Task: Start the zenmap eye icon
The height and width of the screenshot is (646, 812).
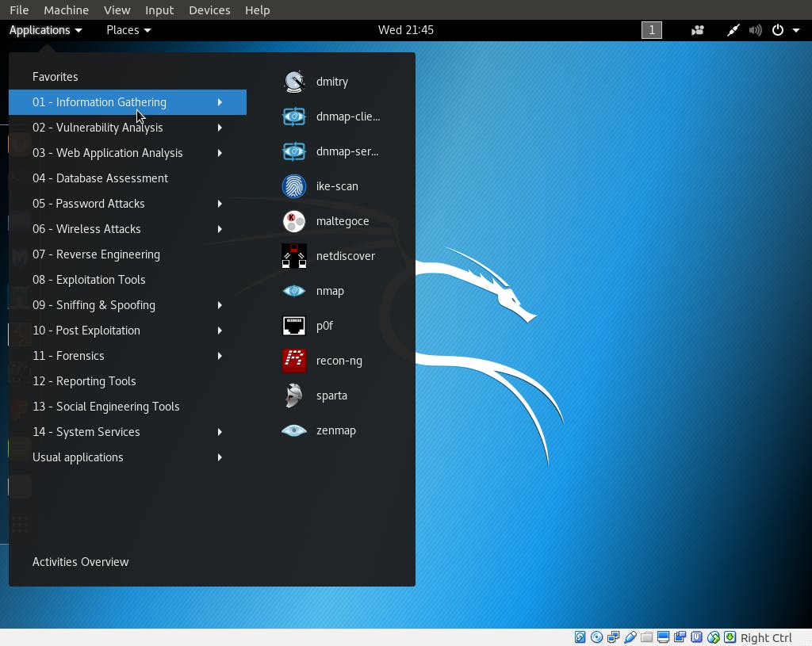Action: [294, 430]
